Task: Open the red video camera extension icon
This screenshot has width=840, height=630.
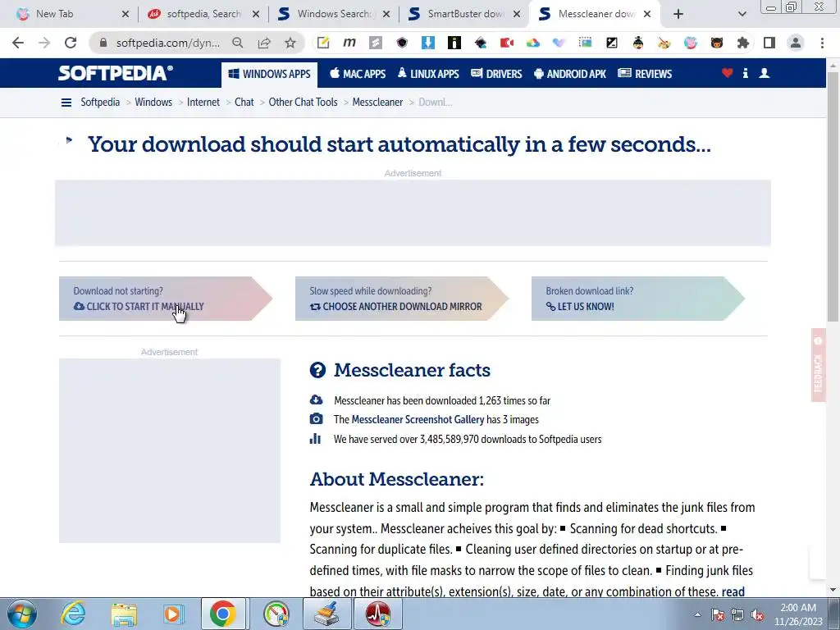Action: point(507,43)
